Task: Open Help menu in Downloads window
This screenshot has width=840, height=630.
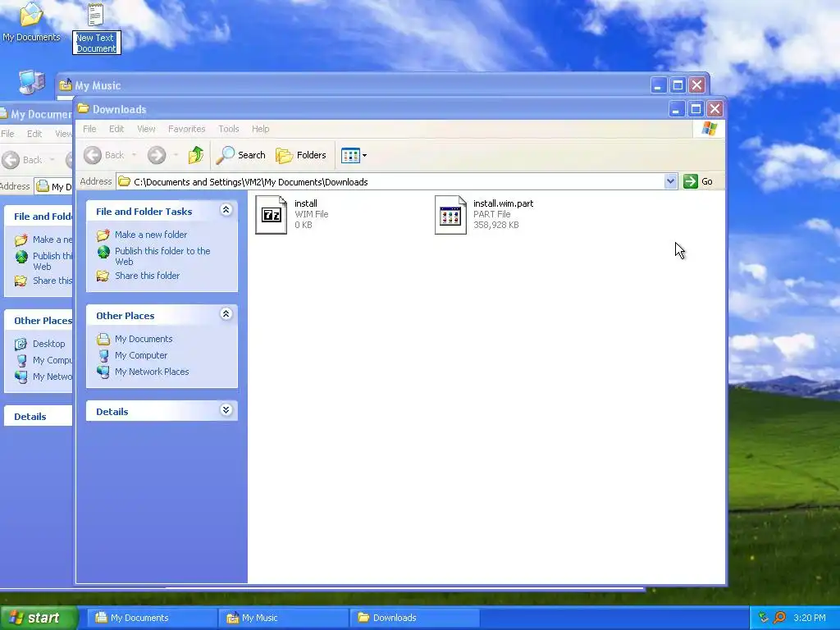Action: 260,129
